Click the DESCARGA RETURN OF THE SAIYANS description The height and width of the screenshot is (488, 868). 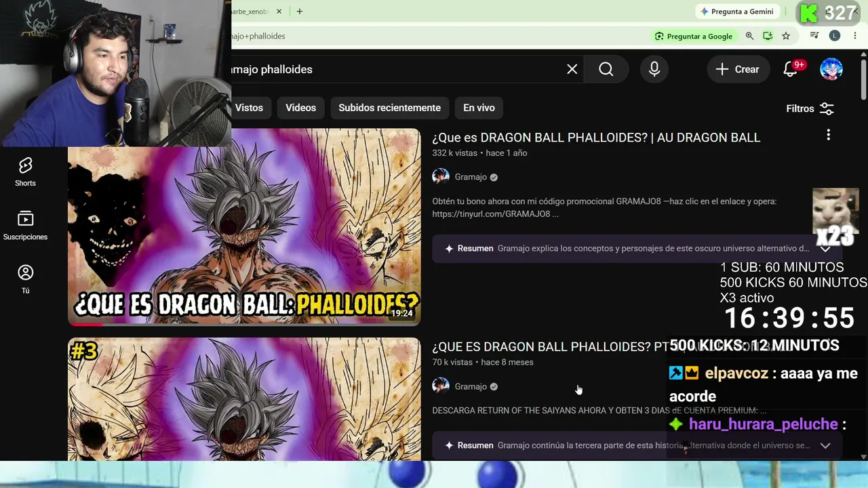click(599, 411)
